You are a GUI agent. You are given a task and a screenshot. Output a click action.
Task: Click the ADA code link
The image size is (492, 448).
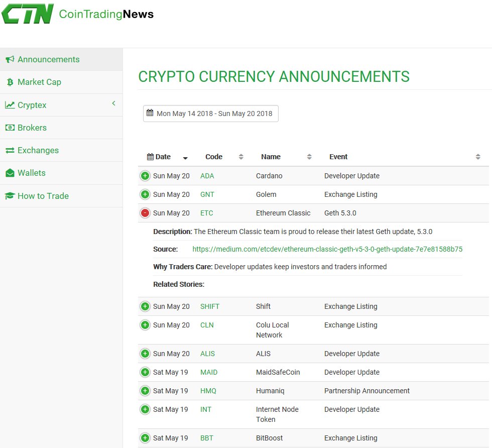click(207, 176)
